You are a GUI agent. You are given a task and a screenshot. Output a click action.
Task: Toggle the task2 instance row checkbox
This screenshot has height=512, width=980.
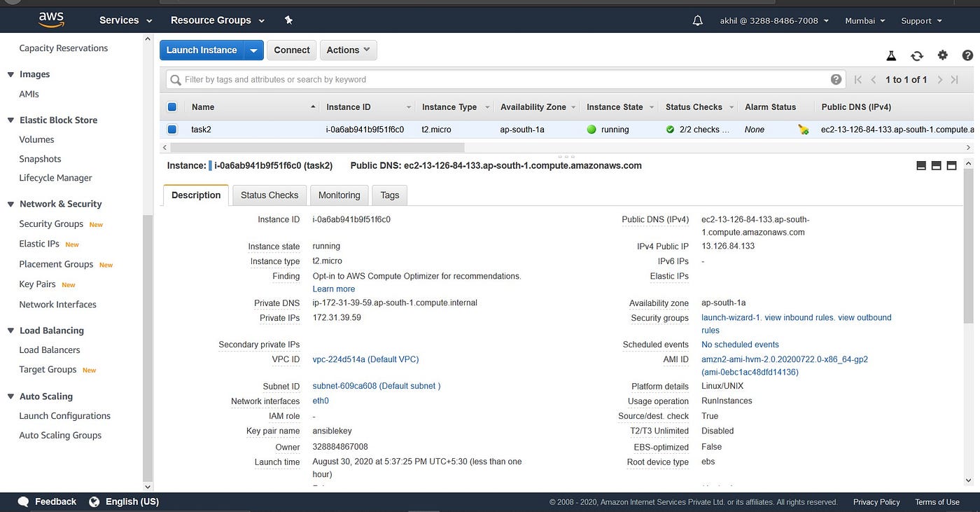point(172,130)
